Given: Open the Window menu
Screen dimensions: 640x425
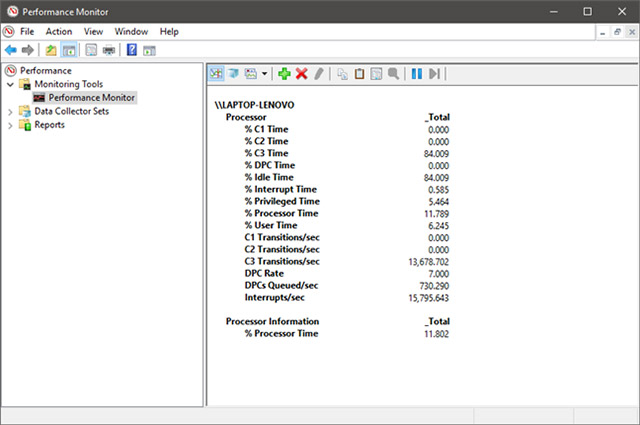Looking at the screenshot, I should coord(131,31).
